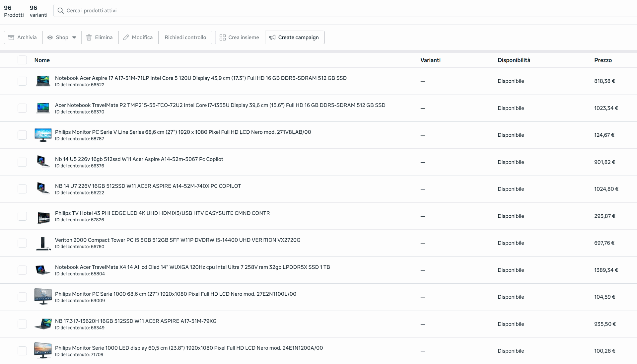Image resolution: width=637 pixels, height=364 pixels.
Task: Open the Philips 271V8LAB monitor thumbnail
Action: coord(43,135)
